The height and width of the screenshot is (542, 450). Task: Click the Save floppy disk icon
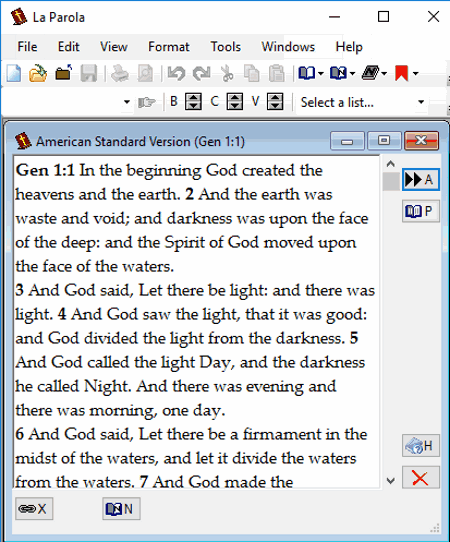point(89,73)
